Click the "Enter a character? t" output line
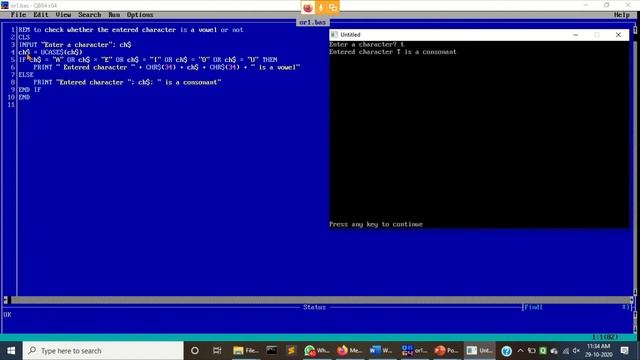This screenshot has height=360, width=640. [367, 44]
